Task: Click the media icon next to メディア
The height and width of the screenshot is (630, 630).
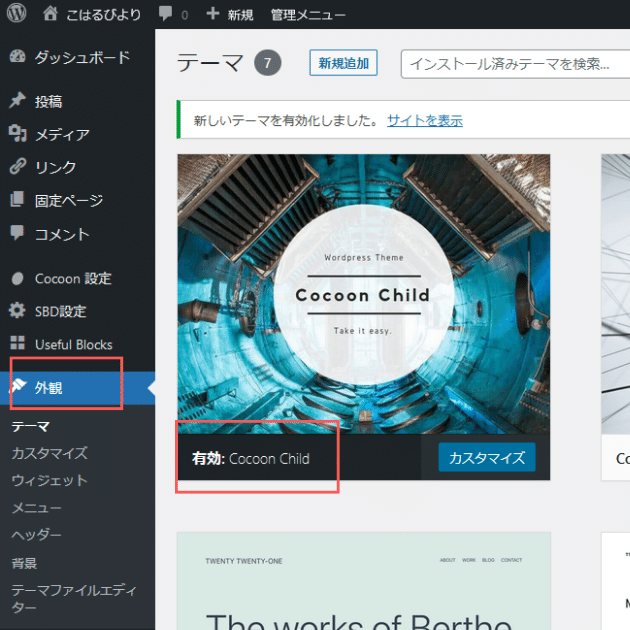Action: pyautogui.click(x=17, y=133)
